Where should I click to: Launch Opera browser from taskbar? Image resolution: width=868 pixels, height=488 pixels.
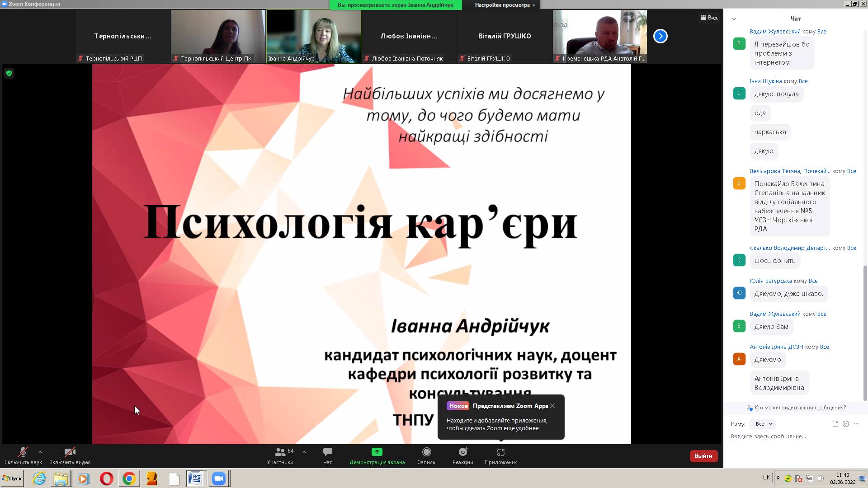[x=106, y=479]
